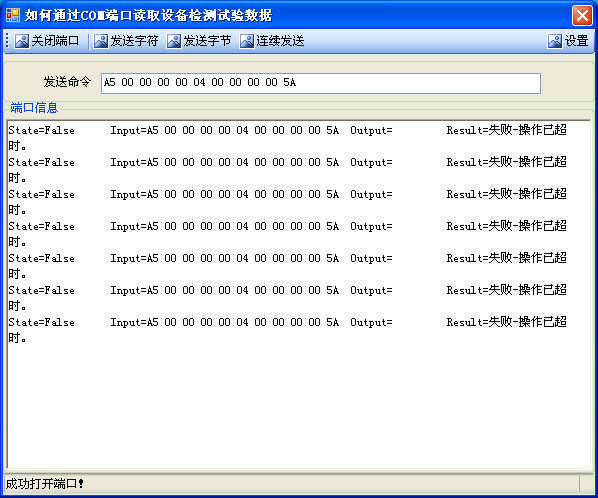Click the 发送字符 toolbar icon
The image size is (598, 498).
click(x=101, y=41)
